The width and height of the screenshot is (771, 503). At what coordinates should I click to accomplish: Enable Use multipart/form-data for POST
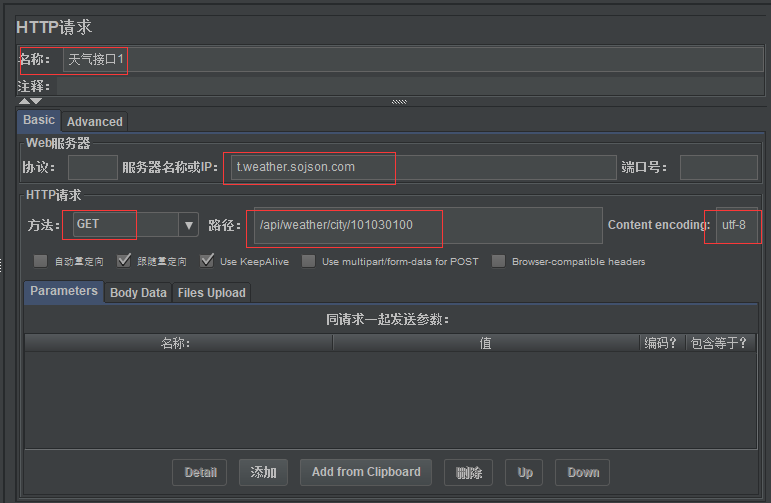309,261
